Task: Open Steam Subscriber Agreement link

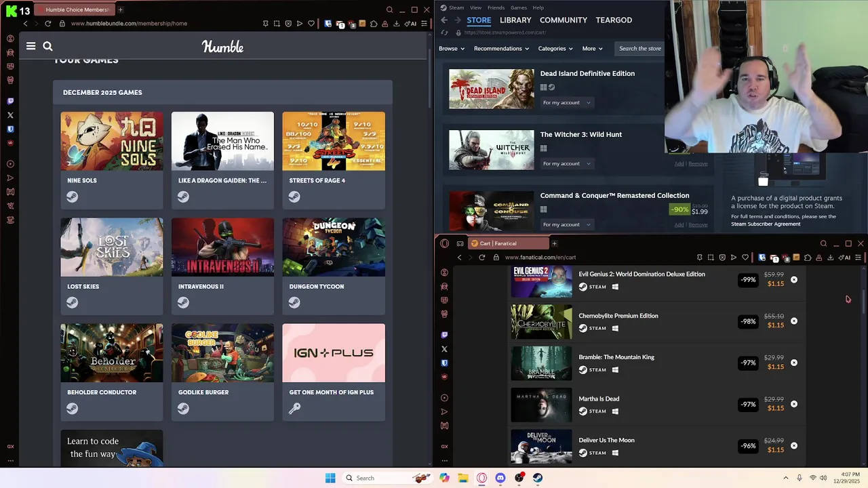Action: (766, 224)
